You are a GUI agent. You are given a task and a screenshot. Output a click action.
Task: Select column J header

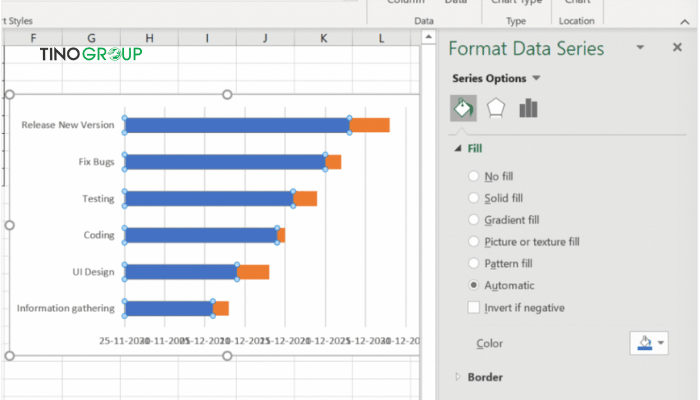pos(265,38)
